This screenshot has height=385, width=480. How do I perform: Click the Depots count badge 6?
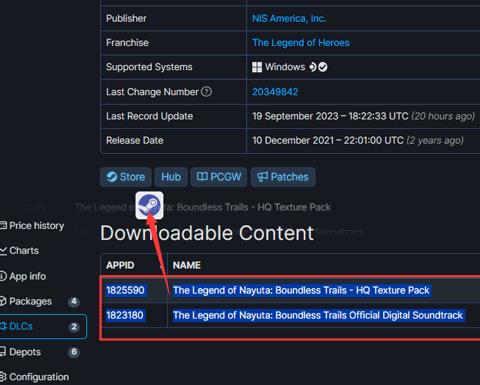[x=74, y=352]
